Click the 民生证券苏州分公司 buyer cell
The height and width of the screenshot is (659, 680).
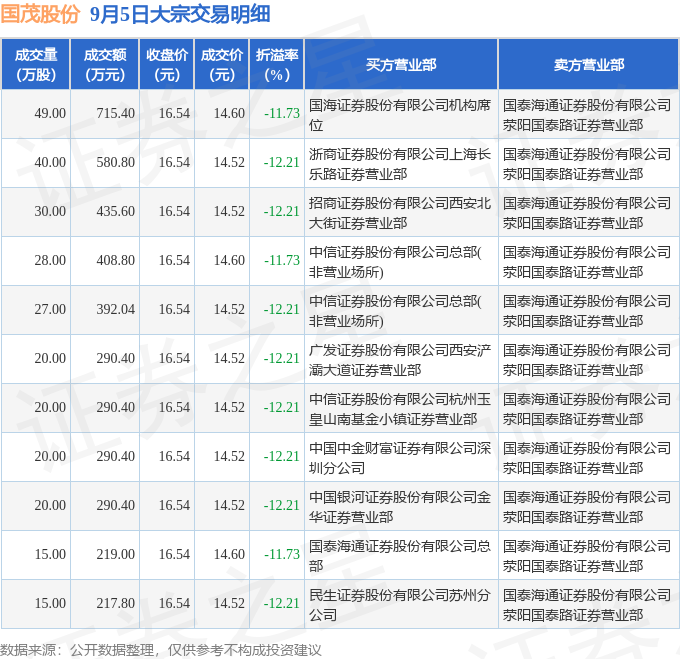click(400, 604)
